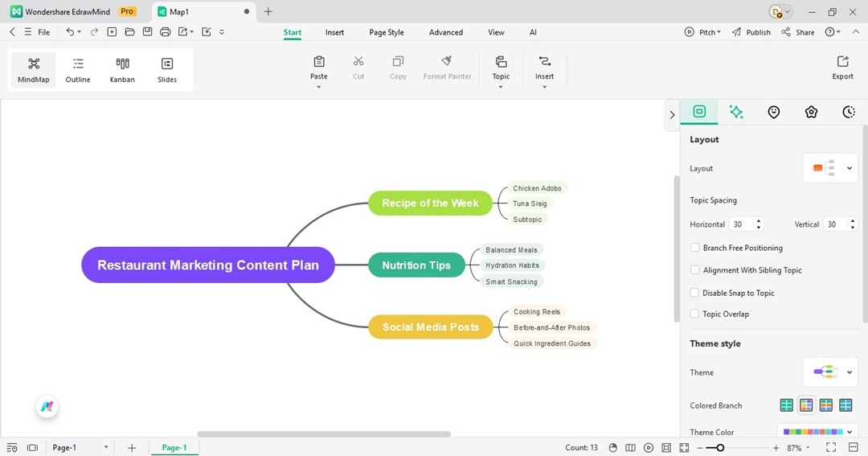Open the Slides view
The height and width of the screenshot is (456, 868).
166,70
